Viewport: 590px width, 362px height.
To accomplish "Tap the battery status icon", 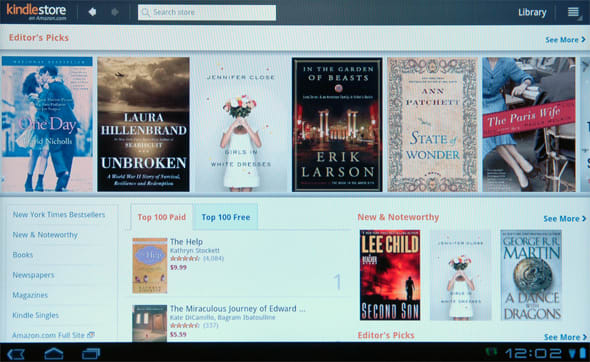I will tap(583, 353).
